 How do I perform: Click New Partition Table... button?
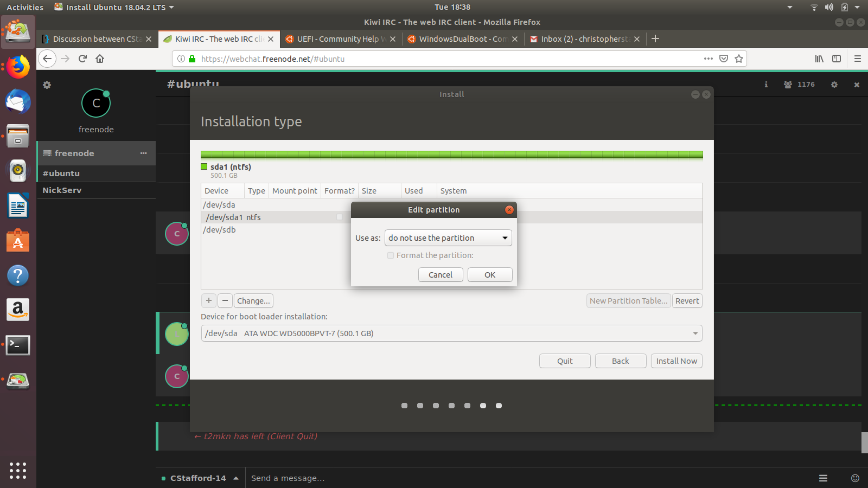629,301
